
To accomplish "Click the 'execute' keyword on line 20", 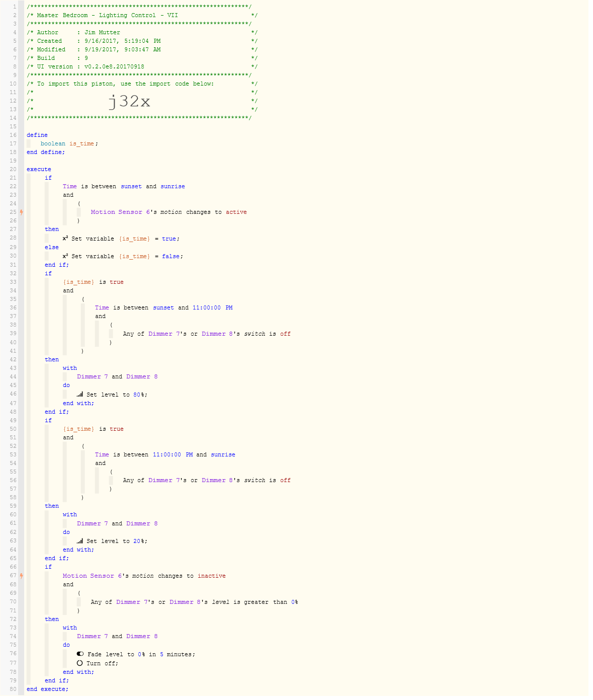I will tap(39, 169).
